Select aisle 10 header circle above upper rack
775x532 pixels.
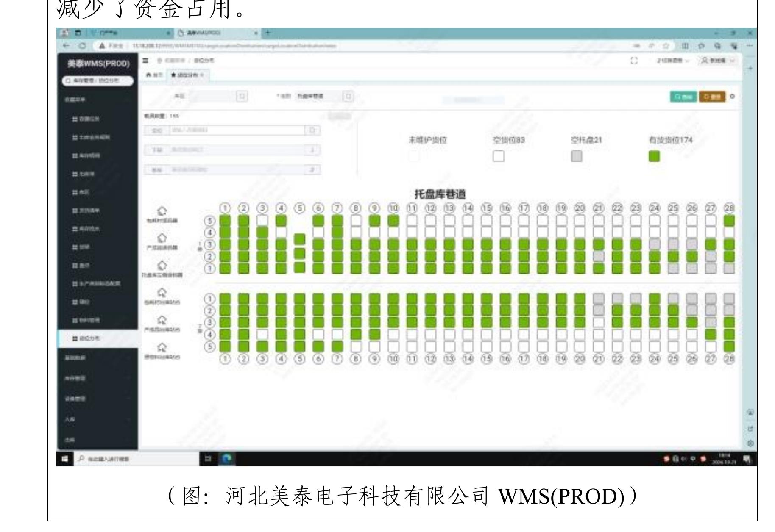[393, 208]
